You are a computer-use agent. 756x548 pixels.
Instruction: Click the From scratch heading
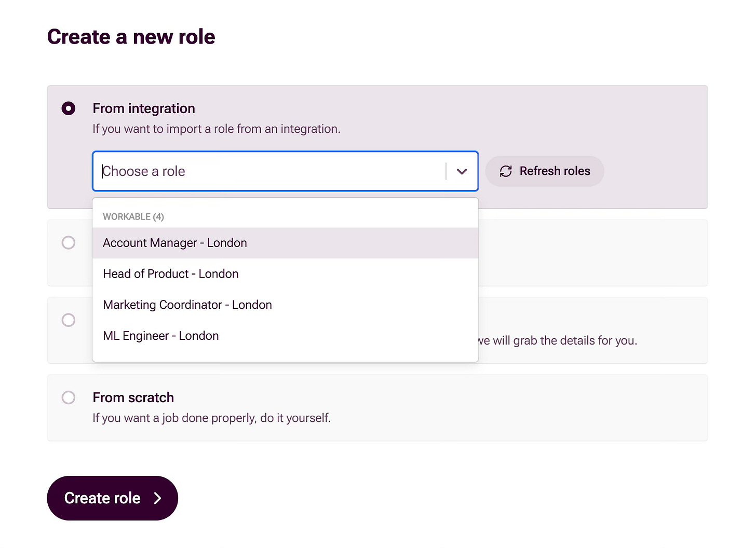point(133,398)
